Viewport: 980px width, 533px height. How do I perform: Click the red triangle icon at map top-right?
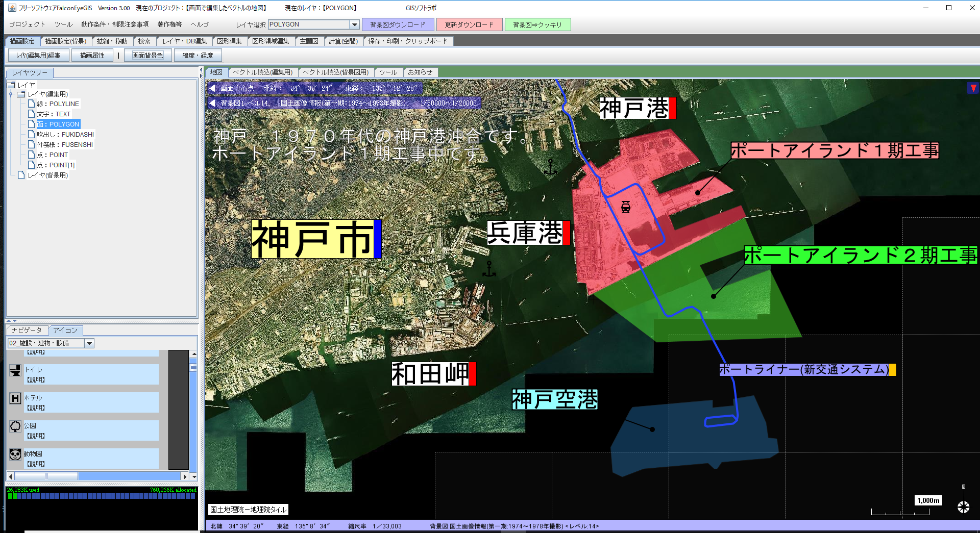tap(973, 88)
